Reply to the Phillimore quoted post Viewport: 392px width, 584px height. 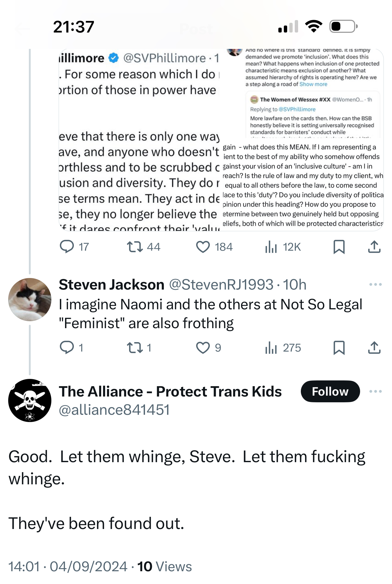coord(67,247)
